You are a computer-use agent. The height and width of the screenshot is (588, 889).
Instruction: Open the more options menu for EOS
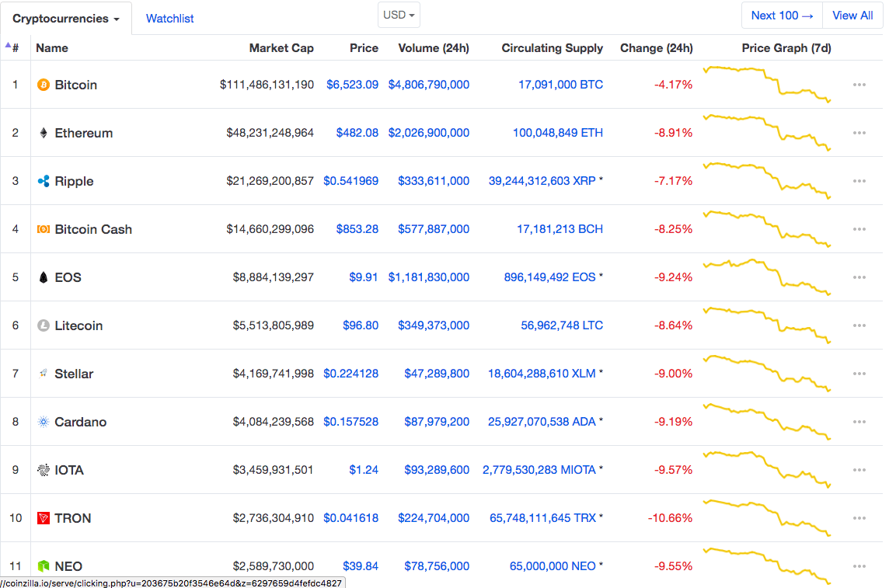point(859,277)
